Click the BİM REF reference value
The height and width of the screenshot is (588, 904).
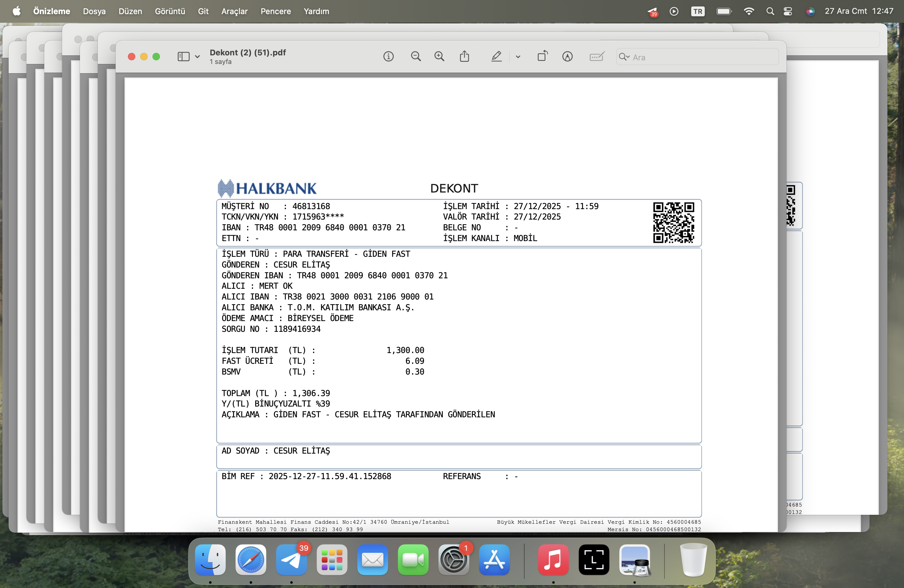pyautogui.click(x=330, y=476)
